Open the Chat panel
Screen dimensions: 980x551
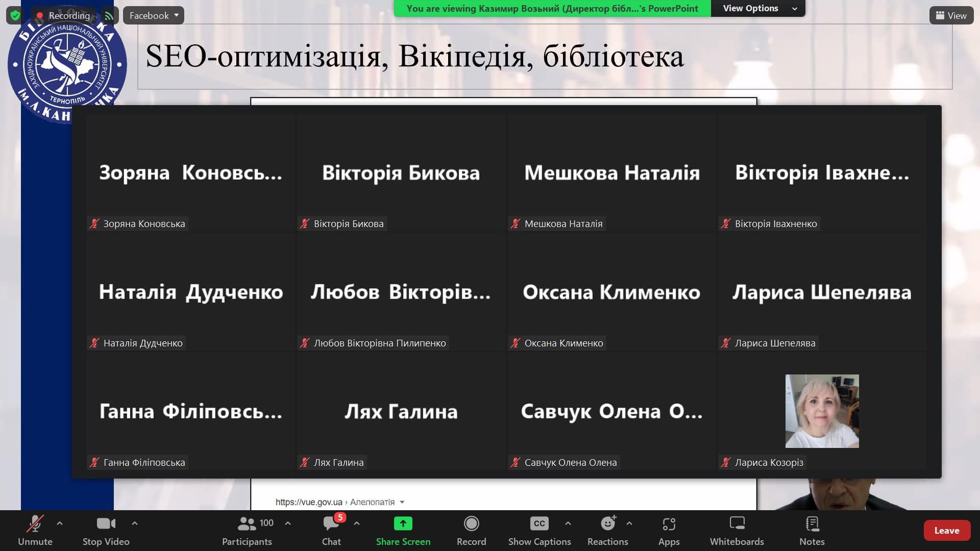click(331, 531)
